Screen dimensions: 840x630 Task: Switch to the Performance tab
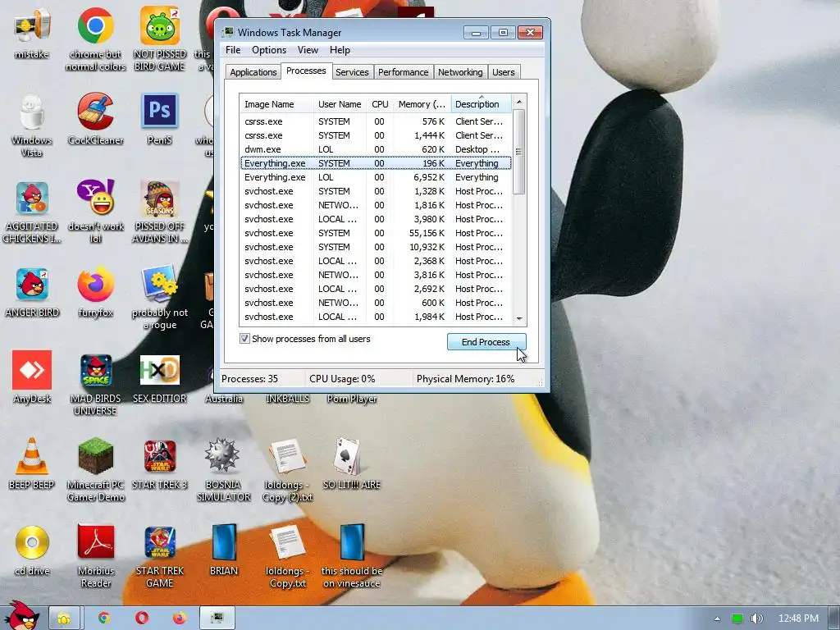pos(403,72)
